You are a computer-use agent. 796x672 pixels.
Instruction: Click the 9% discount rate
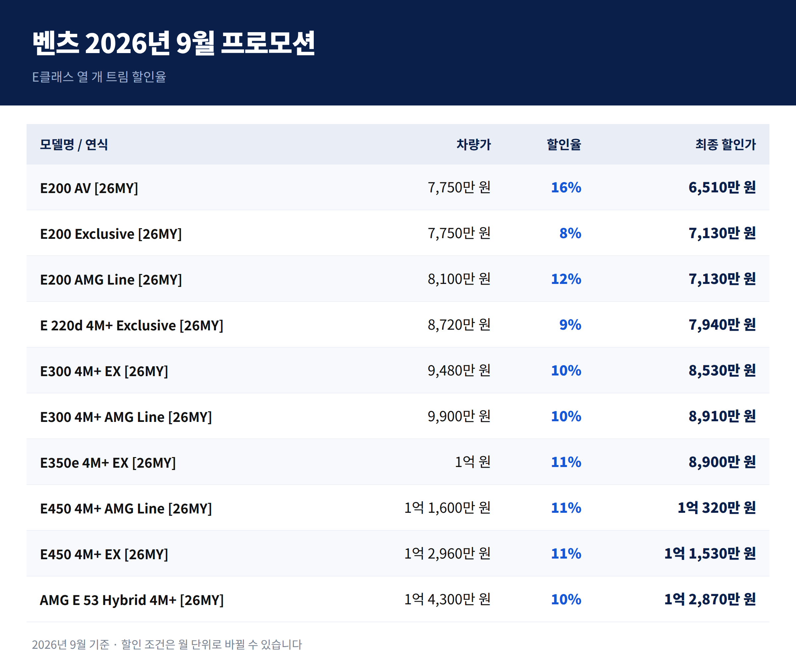pyautogui.click(x=570, y=325)
